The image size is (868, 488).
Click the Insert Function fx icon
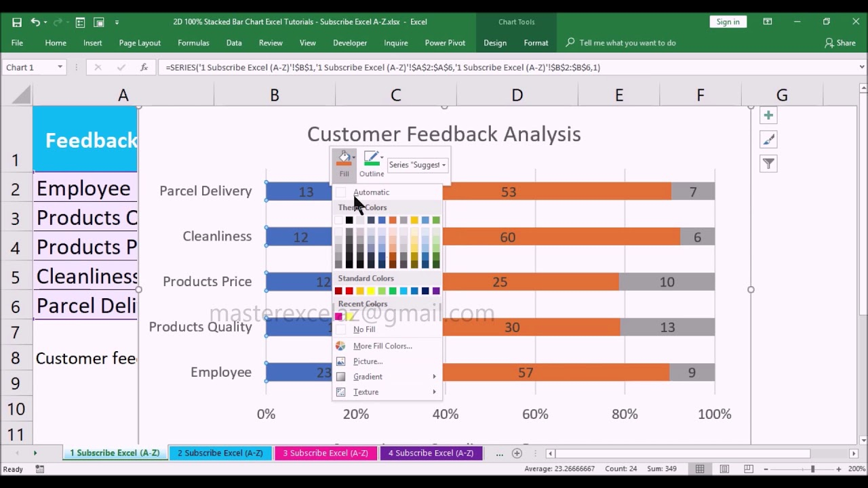tap(144, 67)
